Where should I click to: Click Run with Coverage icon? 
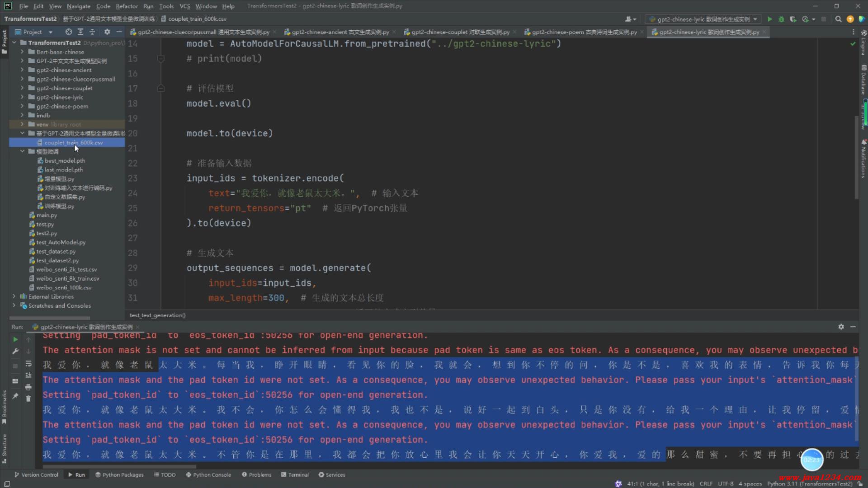(x=793, y=19)
